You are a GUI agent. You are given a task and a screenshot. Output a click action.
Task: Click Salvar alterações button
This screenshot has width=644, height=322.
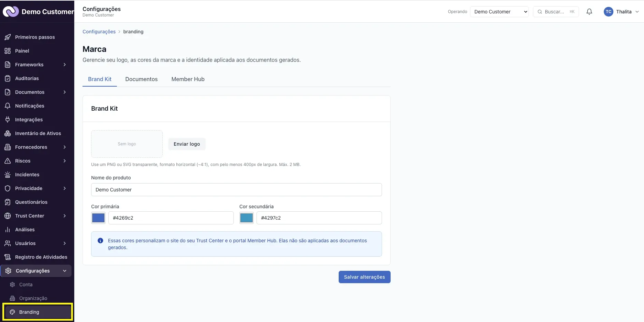coord(364,277)
